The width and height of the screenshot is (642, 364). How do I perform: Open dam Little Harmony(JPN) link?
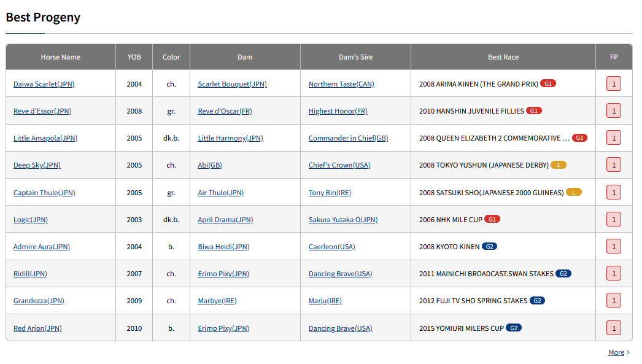click(x=231, y=138)
